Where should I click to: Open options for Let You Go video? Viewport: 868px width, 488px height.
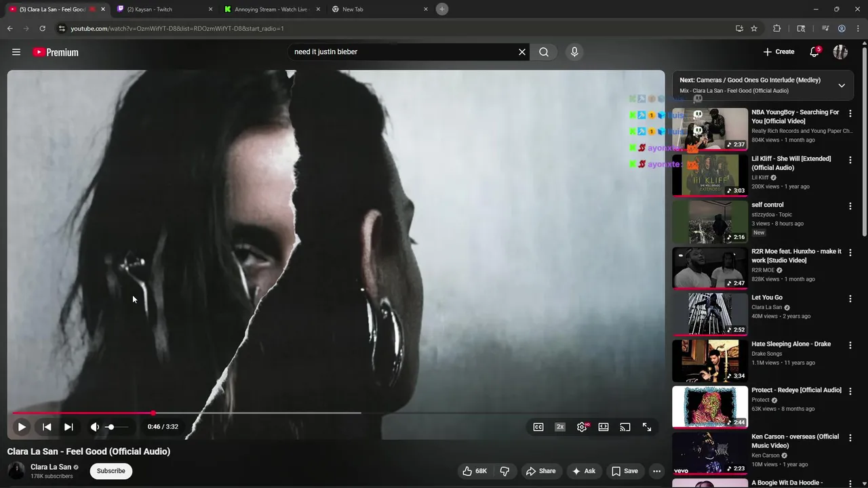point(850,298)
